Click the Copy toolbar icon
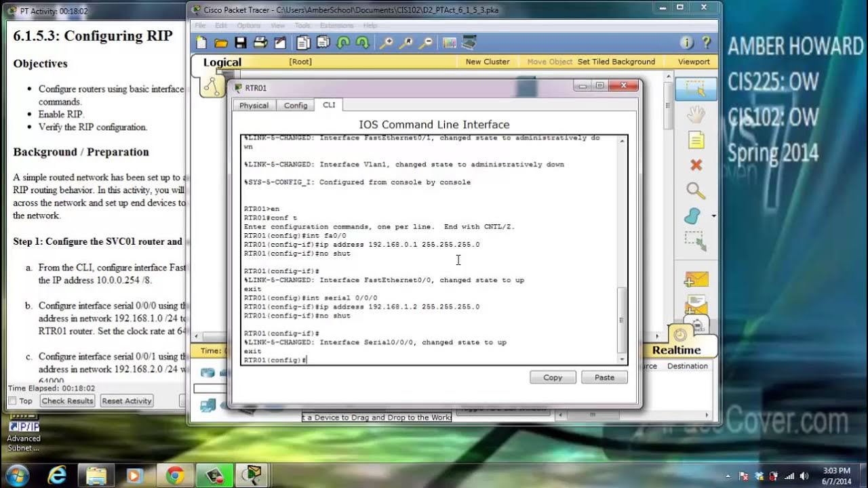The height and width of the screenshot is (488, 868). pyautogui.click(x=303, y=43)
